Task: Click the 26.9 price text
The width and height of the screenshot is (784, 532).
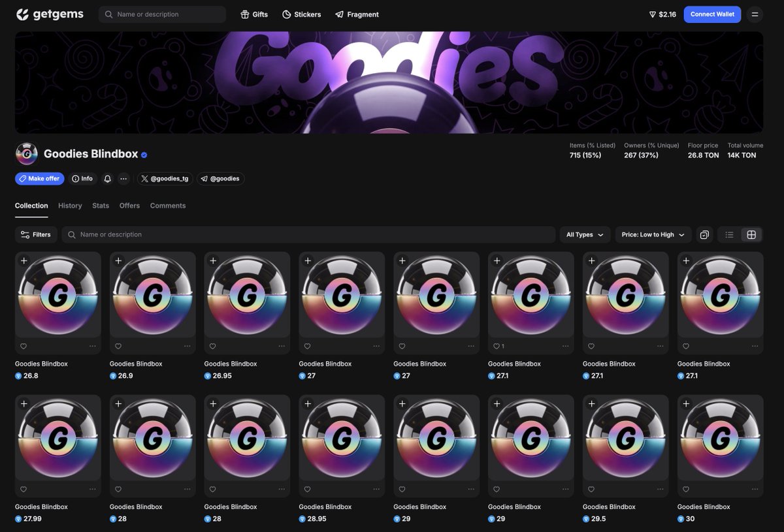Action: (x=125, y=376)
